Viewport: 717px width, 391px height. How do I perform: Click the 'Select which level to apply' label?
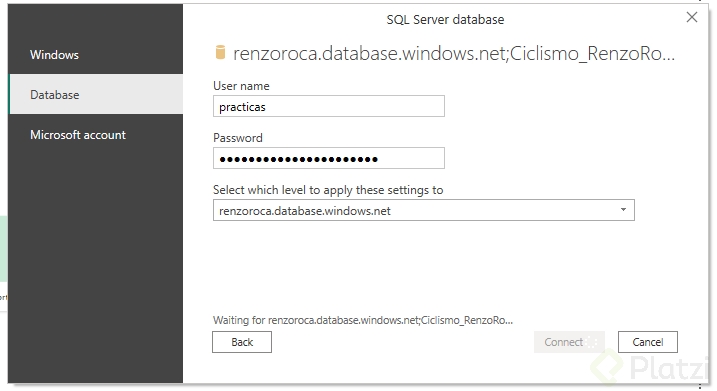tap(328, 190)
